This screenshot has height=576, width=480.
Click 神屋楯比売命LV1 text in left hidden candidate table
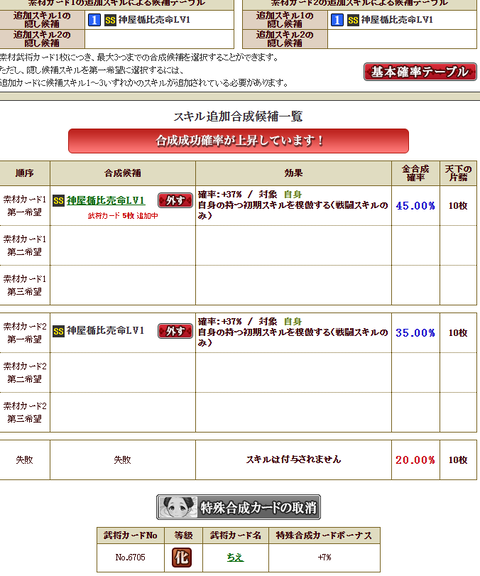tap(154, 20)
